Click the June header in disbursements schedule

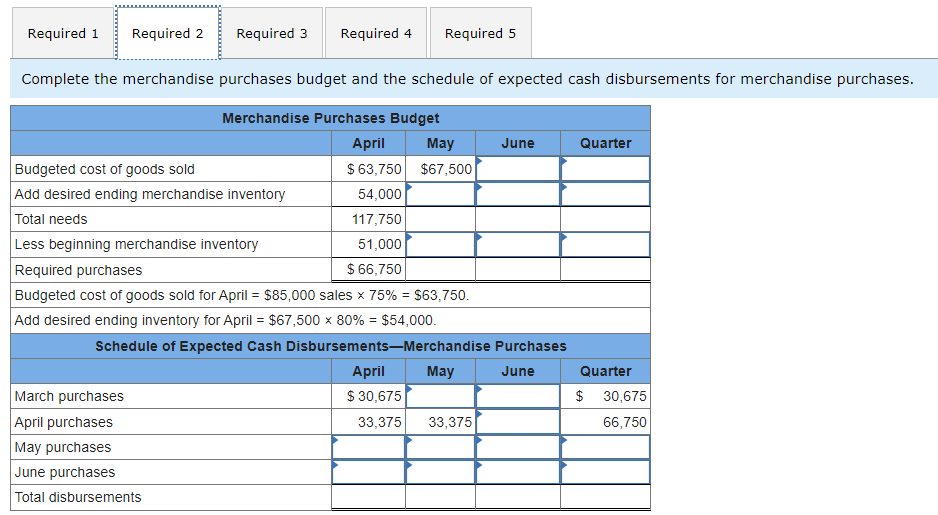pos(518,371)
